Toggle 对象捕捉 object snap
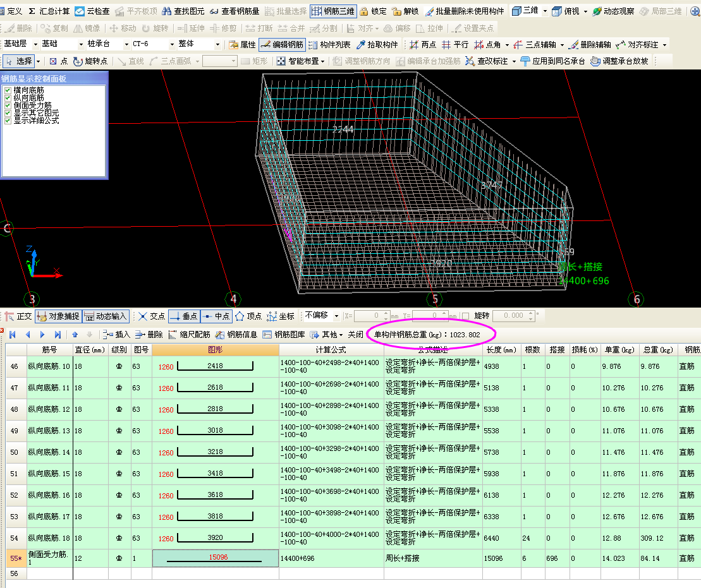 58,316
